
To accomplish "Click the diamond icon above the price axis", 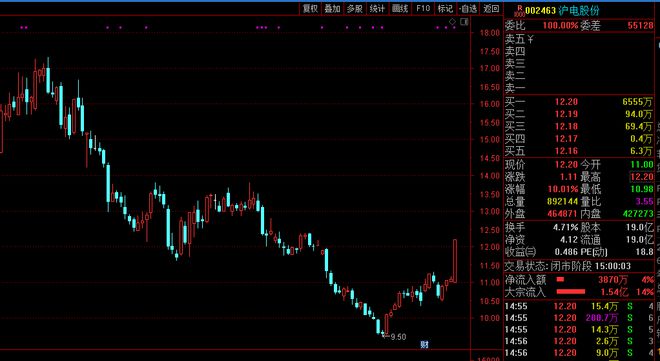I will click(452, 21).
